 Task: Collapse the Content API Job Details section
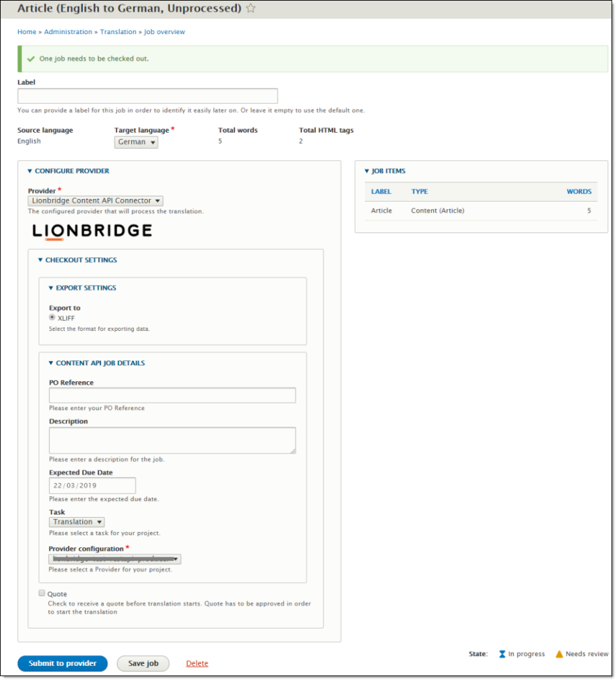[96, 363]
